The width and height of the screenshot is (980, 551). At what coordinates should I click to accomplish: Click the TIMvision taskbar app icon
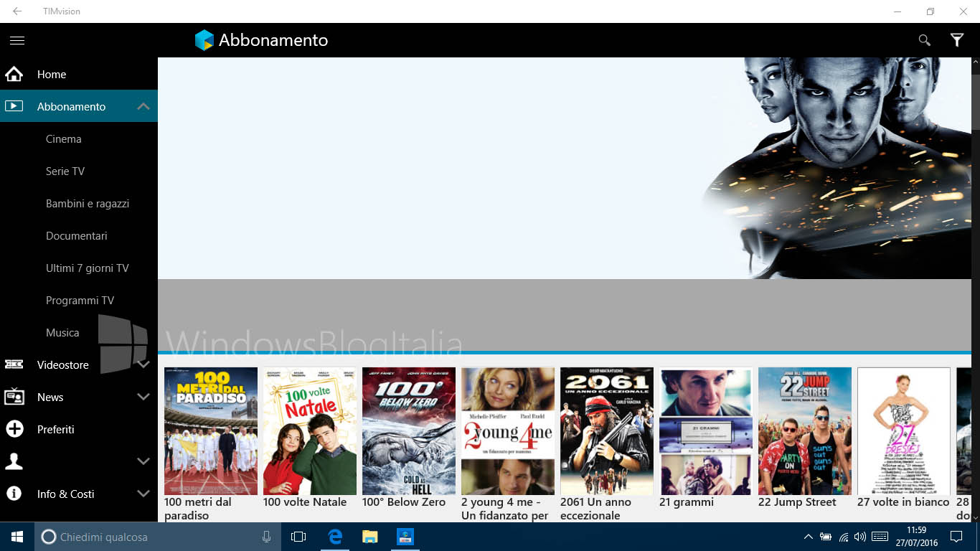coord(405,537)
